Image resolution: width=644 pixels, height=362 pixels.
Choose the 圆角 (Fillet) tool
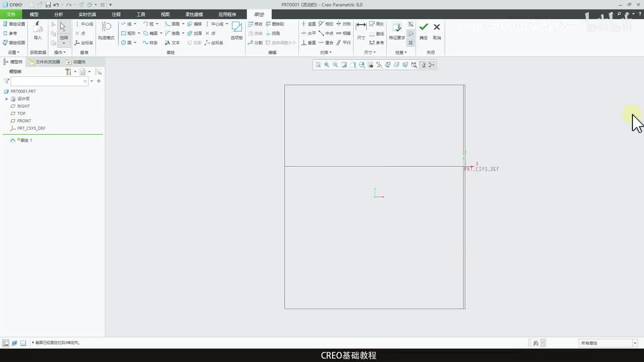pyautogui.click(x=172, y=24)
